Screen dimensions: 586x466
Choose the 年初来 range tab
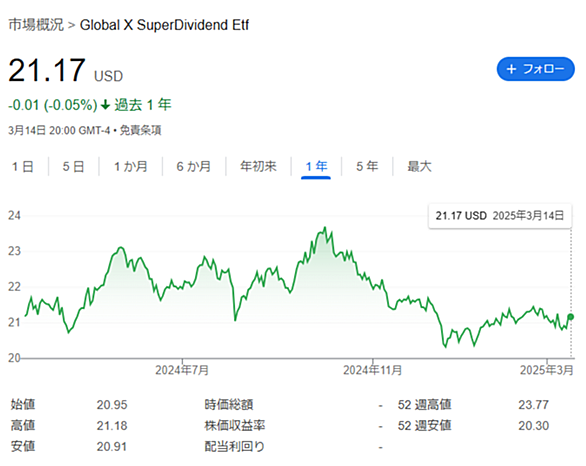(258, 166)
